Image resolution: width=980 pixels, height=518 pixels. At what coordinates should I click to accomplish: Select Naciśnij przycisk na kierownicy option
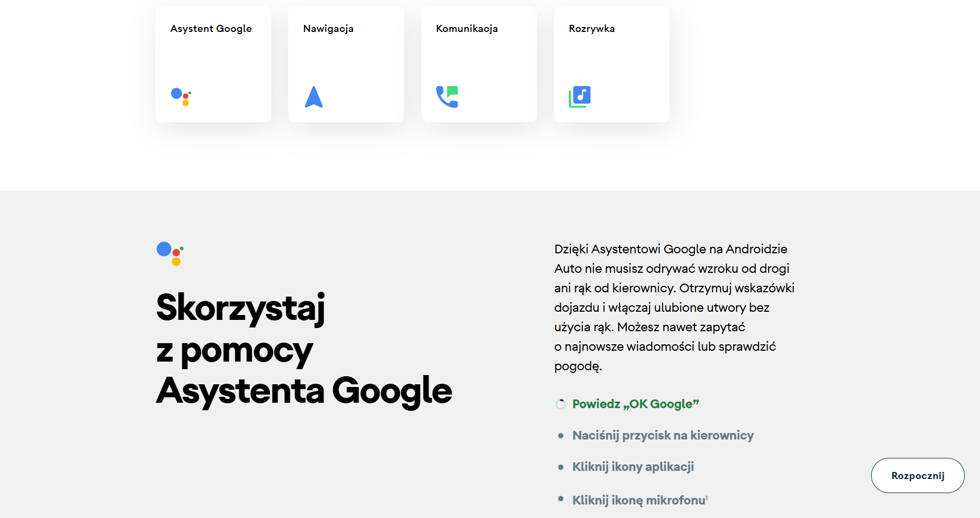pyautogui.click(x=663, y=435)
